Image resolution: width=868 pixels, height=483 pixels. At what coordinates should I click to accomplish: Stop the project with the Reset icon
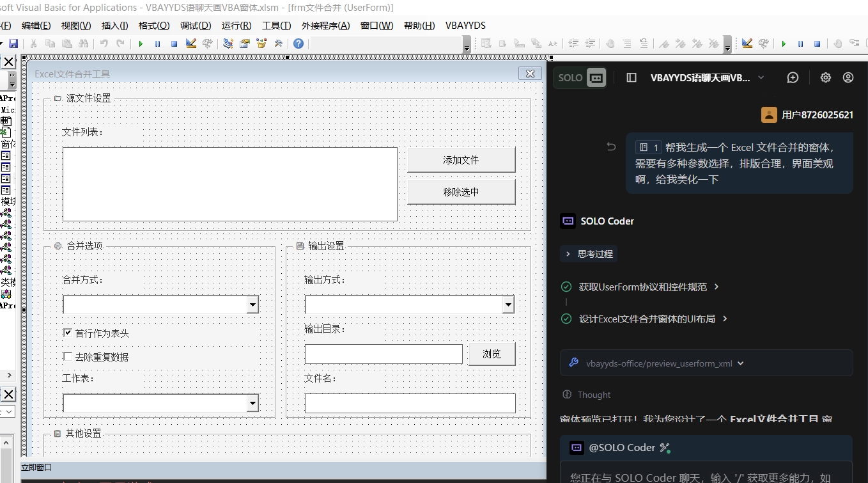[173, 43]
